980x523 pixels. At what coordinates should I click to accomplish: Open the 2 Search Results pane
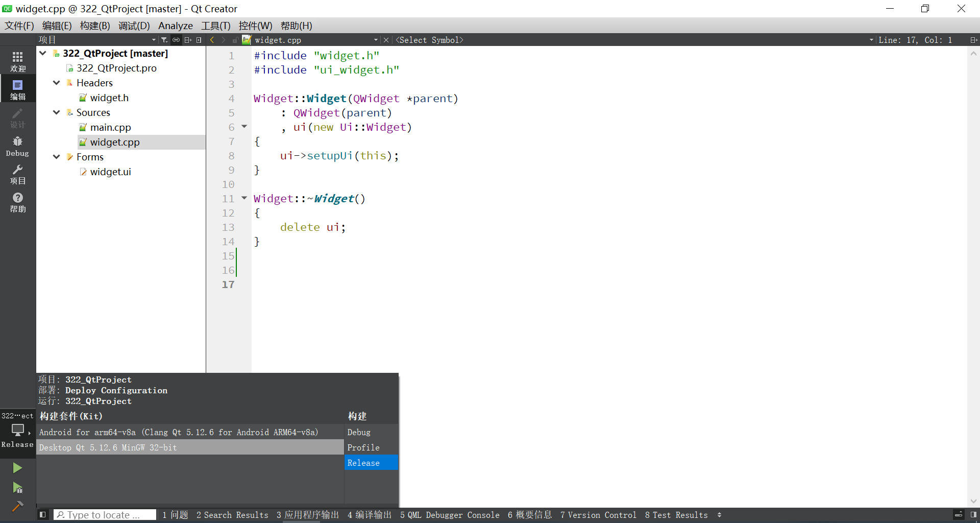pos(232,515)
